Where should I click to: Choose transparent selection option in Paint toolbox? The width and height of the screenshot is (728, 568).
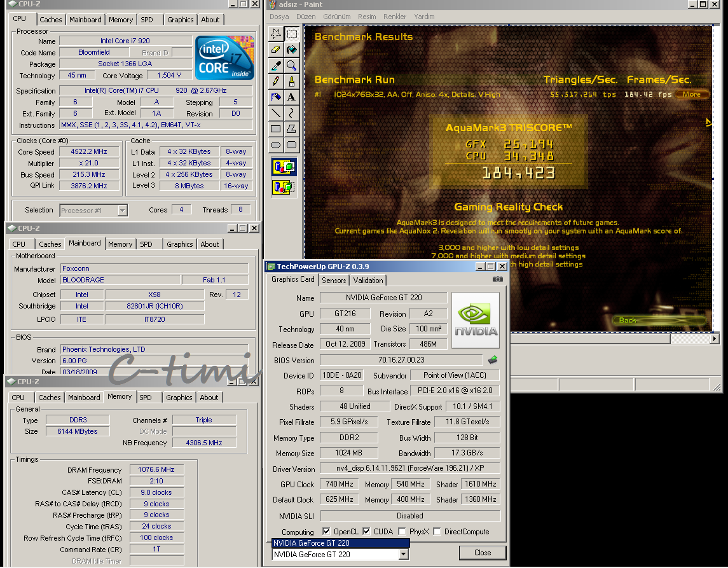point(284,187)
